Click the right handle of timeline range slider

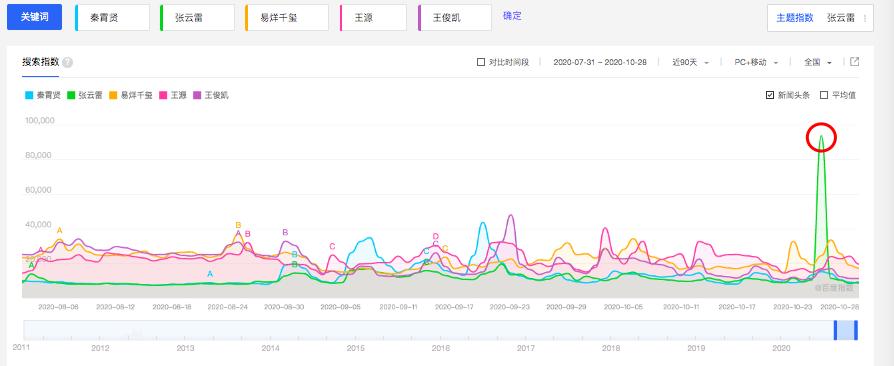[856, 330]
